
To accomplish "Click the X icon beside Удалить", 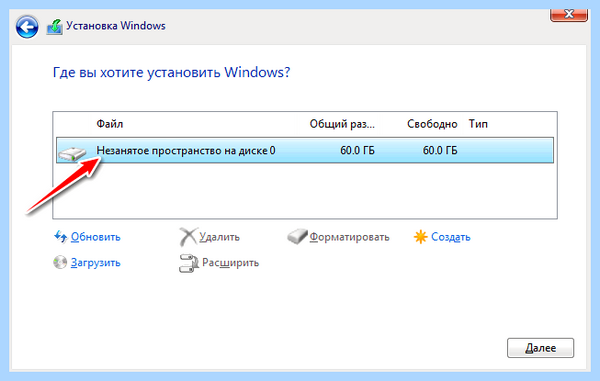I will point(188,237).
